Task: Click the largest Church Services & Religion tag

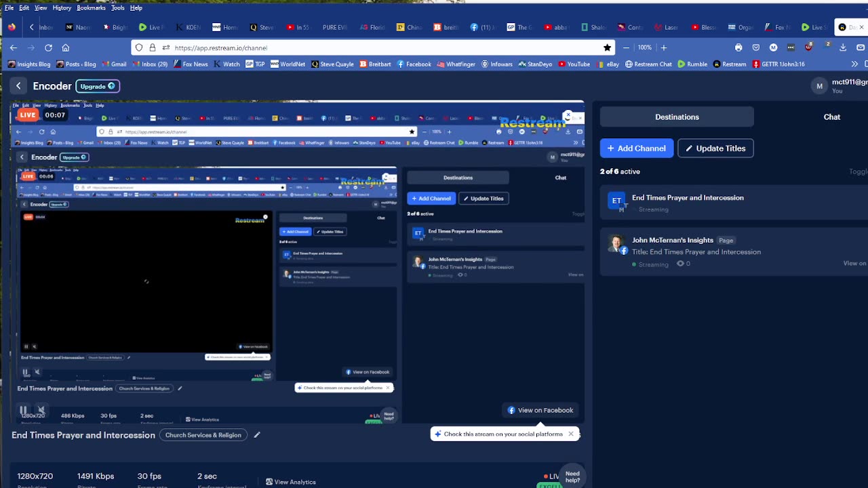Action: pos(203,435)
